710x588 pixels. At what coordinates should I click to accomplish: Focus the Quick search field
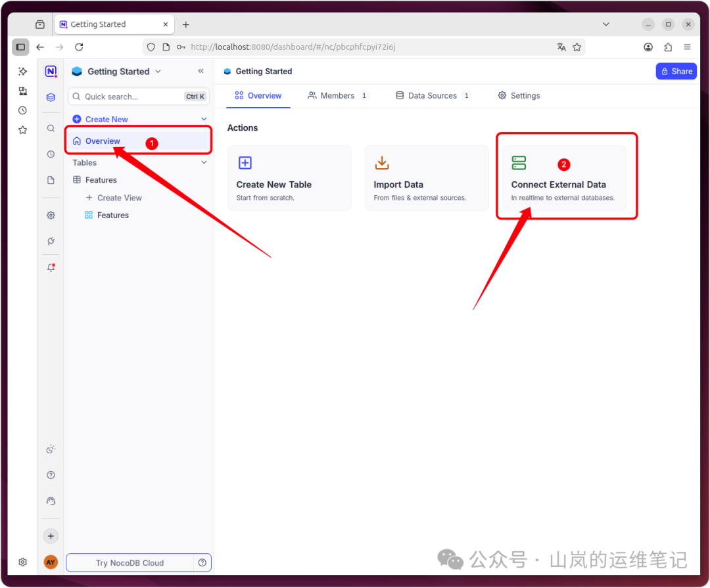[139, 97]
